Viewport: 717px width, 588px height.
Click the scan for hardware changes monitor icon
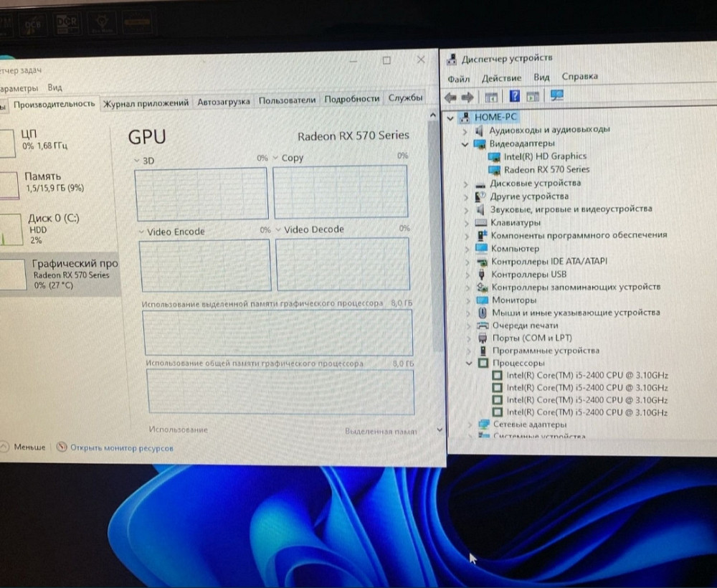coord(556,96)
